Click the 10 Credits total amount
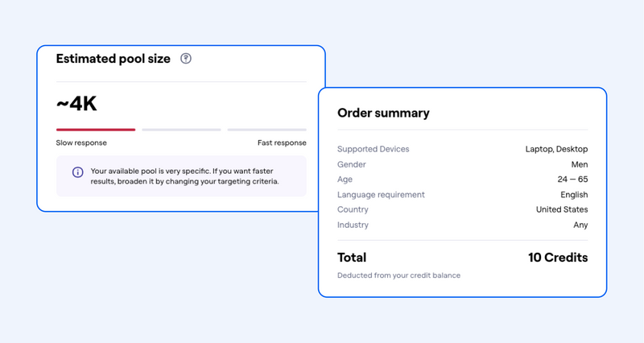The image size is (644, 343). [x=558, y=258]
